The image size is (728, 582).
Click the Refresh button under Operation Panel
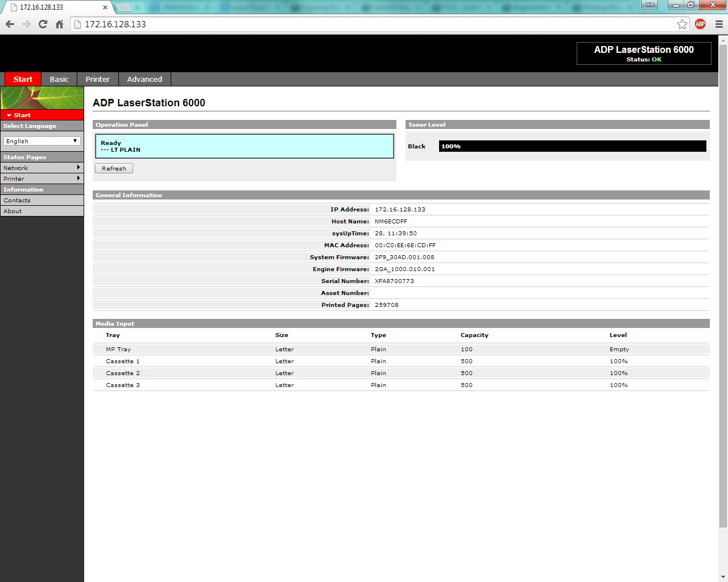[x=114, y=168]
